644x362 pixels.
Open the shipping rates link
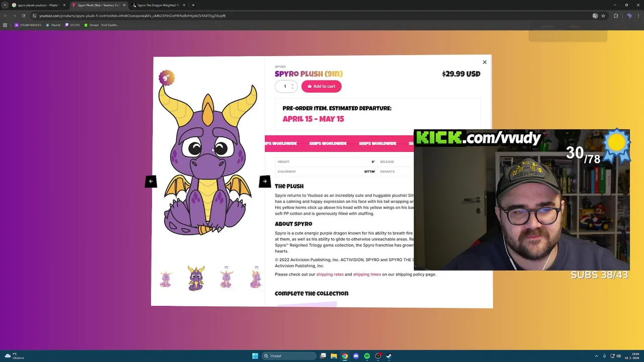click(x=330, y=275)
